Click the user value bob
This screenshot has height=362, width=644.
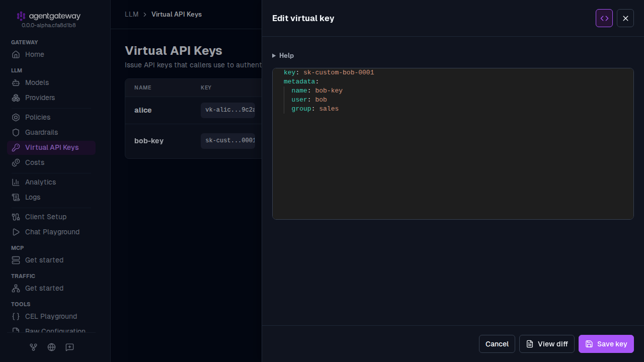[321, 100]
